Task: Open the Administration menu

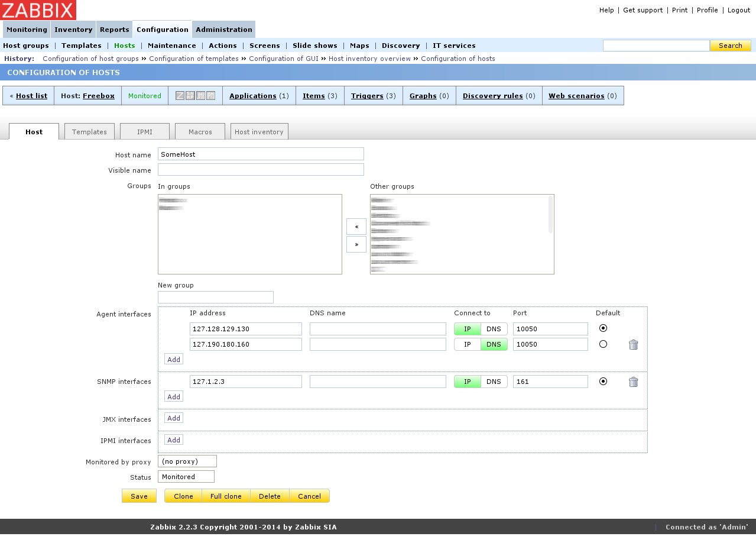Action: pos(223,29)
